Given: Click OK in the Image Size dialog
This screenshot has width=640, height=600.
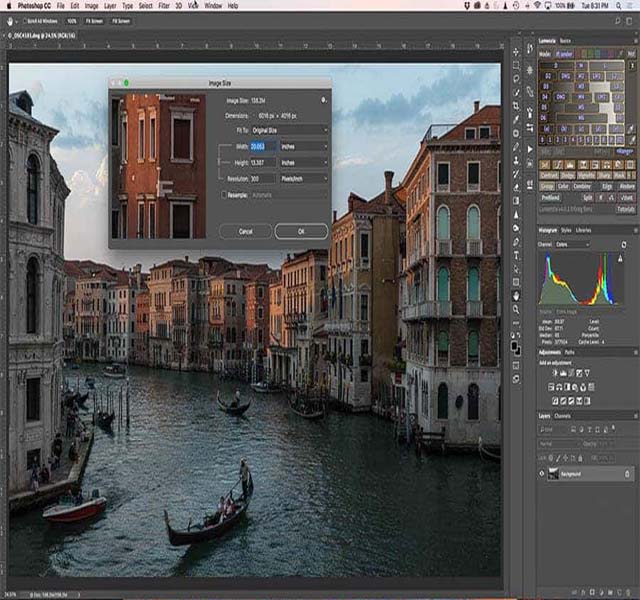Looking at the screenshot, I should [x=301, y=231].
